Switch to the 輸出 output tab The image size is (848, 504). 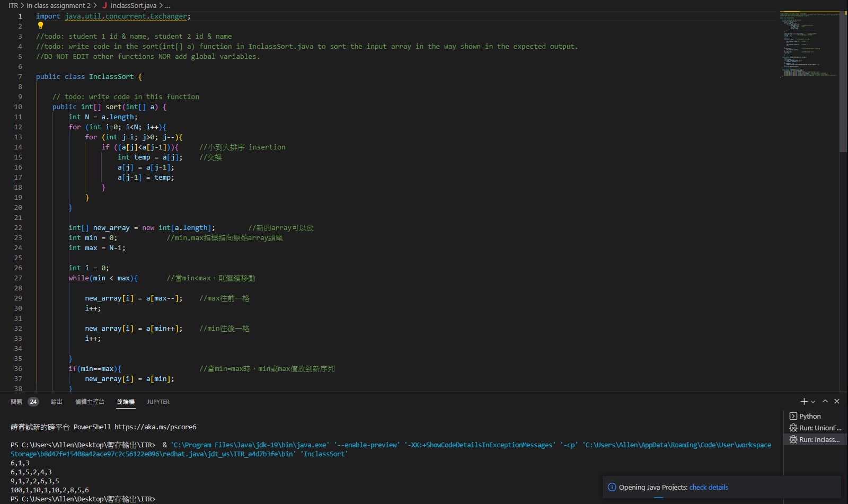(x=56, y=402)
